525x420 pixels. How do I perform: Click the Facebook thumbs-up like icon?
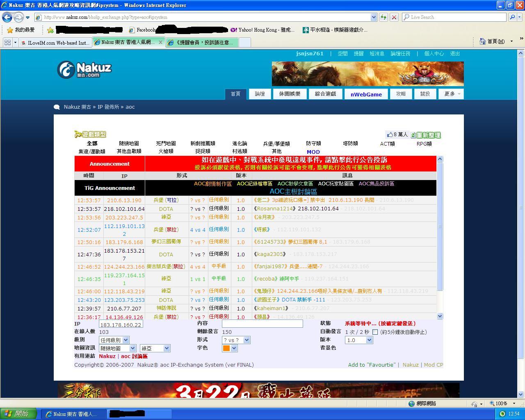pyautogui.click(x=390, y=135)
